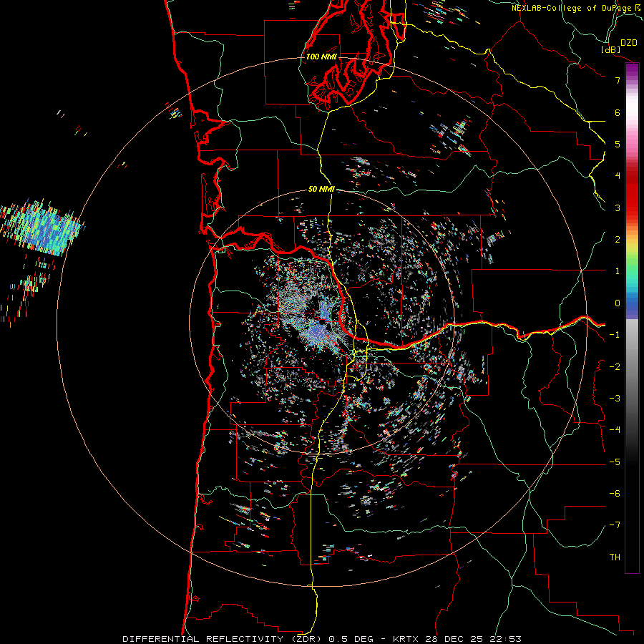Pick the red band of the color bar
Viewport: 644px width, 644px height.
coord(632,193)
